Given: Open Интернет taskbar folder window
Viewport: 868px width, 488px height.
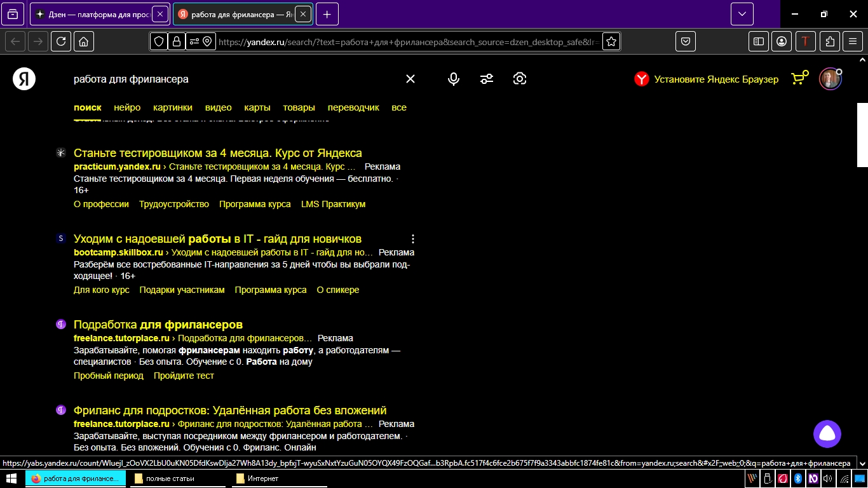Looking at the screenshot, I should (x=280, y=478).
